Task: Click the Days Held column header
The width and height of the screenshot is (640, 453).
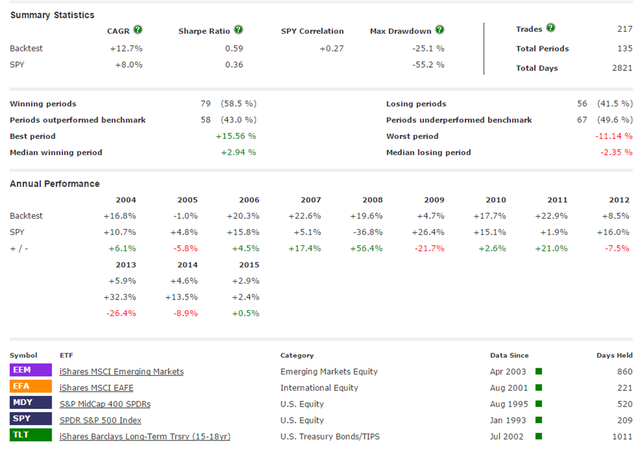Action: [x=610, y=355]
